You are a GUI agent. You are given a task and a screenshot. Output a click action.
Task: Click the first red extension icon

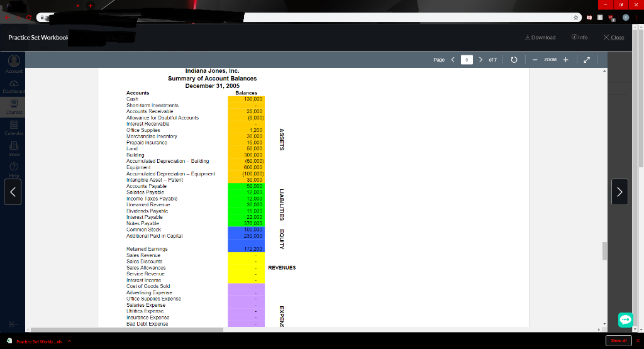click(589, 17)
